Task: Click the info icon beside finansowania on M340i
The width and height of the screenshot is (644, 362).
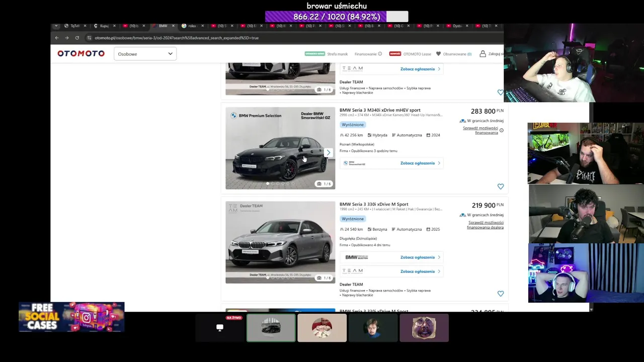Action: point(502,130)
